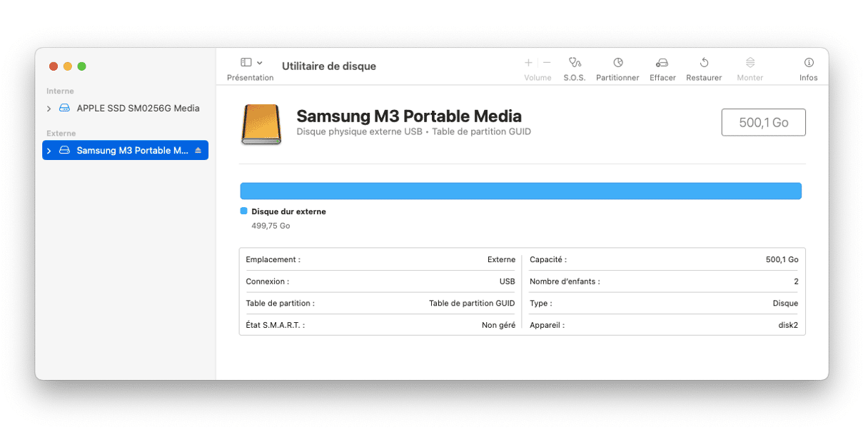Click the S.O.S. first aid icon
The height and width of the screenshot is (430, 868).
574,63
